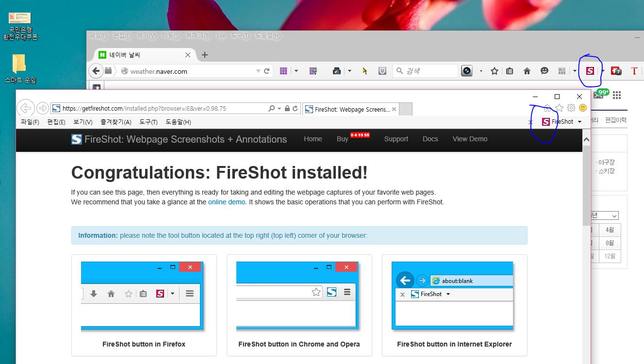Image resolution: width=644 pixels, height=364 pixels.
Task: Click the IE page scrollbar up arrow
Action: [586, 140]
